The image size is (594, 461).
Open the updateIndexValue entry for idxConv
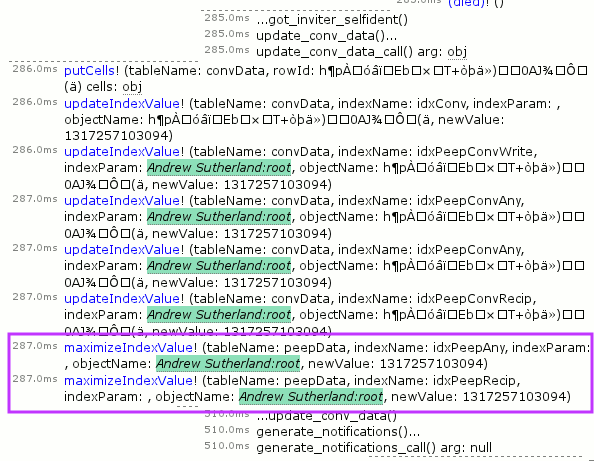pos(122,104)
